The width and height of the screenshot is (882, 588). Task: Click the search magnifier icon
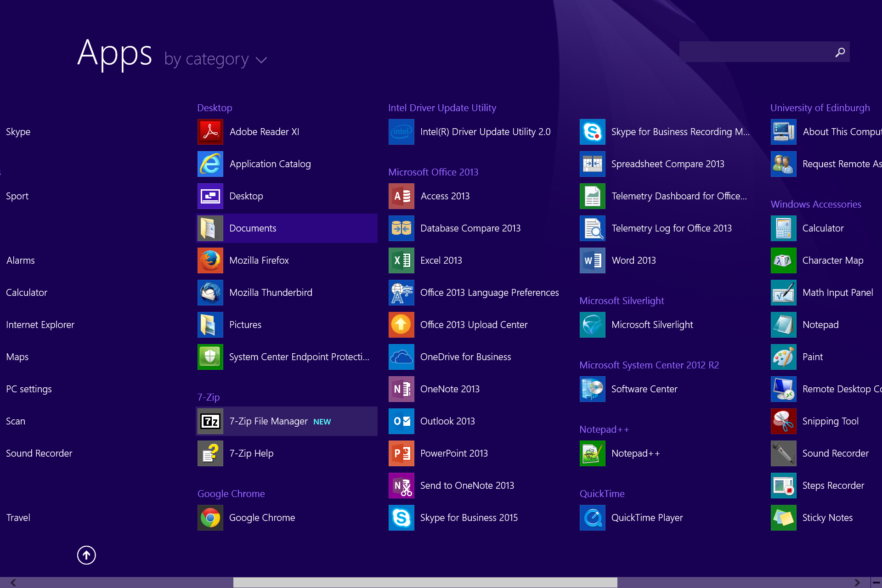pos(840,52)
